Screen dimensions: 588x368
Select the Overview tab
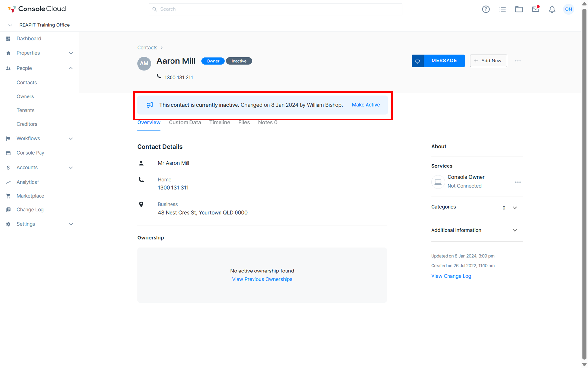[x=149, y=123]
